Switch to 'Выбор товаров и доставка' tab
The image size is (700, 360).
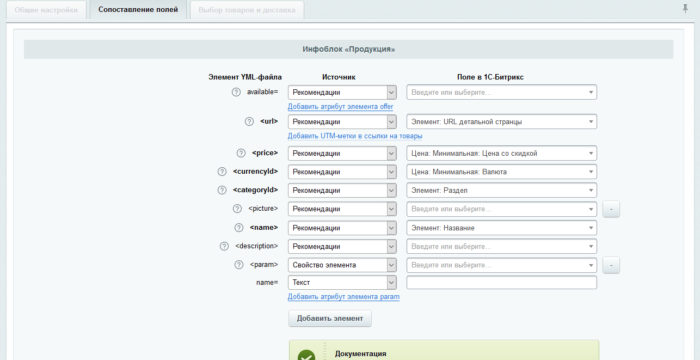click(x=247, y=10)
